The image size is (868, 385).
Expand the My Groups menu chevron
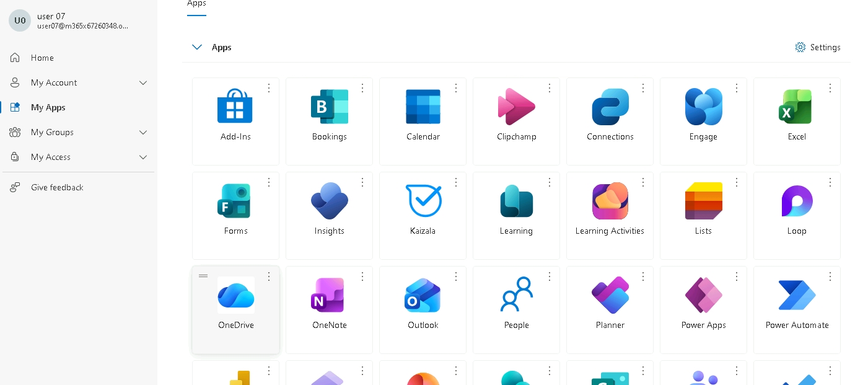click(143, 132)
